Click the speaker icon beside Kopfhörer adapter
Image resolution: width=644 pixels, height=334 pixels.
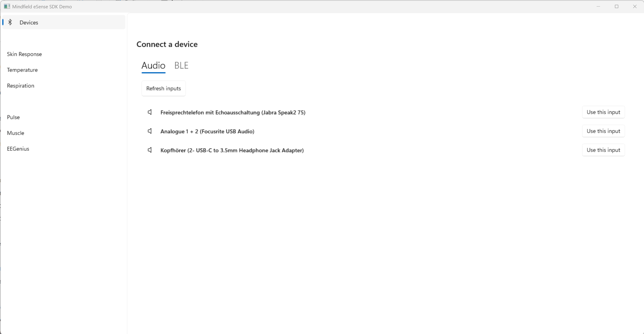149,150
